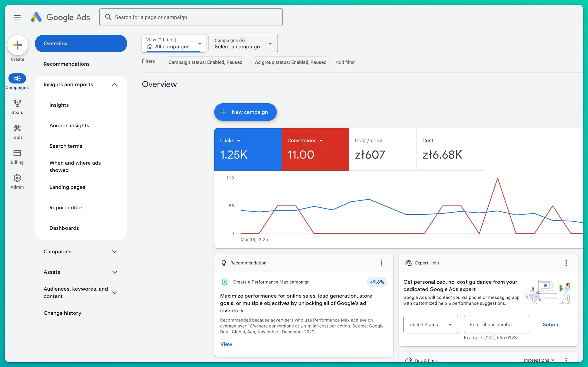Open Day & hour card three-dot menu
Screen dimensions: 588x367
pyautogui.click(x=566, y=360)
